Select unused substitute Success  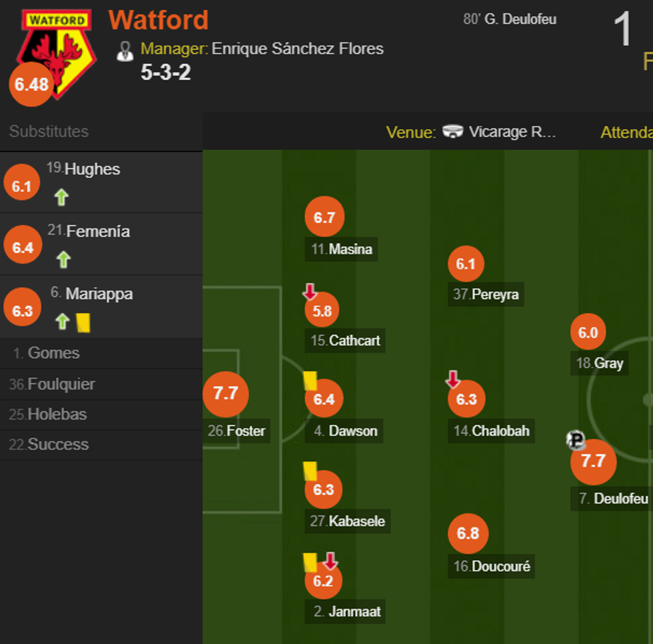pyautogui.click(x=58, y=444)
